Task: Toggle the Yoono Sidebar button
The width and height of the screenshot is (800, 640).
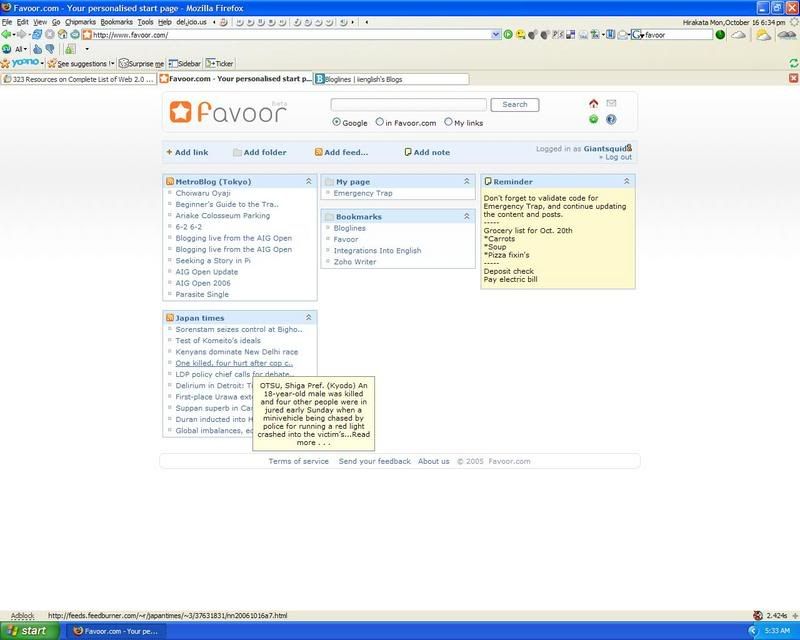Action: pos(185,63)
